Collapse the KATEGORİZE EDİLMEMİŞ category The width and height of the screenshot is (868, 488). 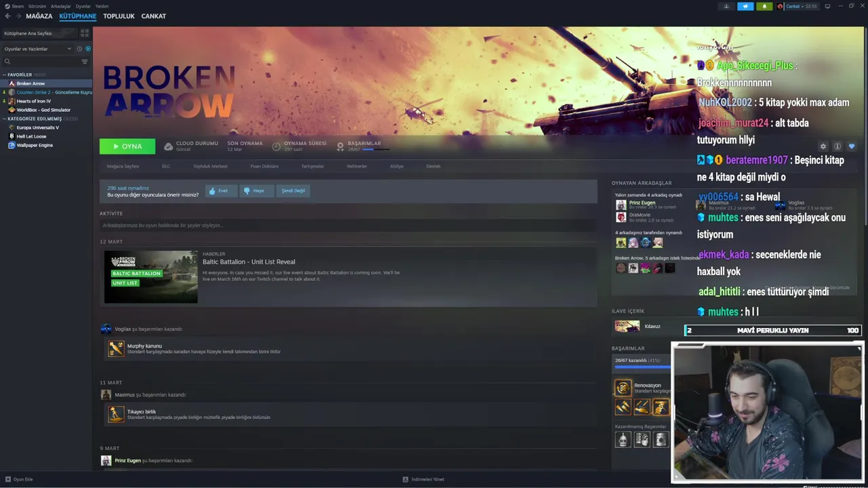tap(5, 119)
